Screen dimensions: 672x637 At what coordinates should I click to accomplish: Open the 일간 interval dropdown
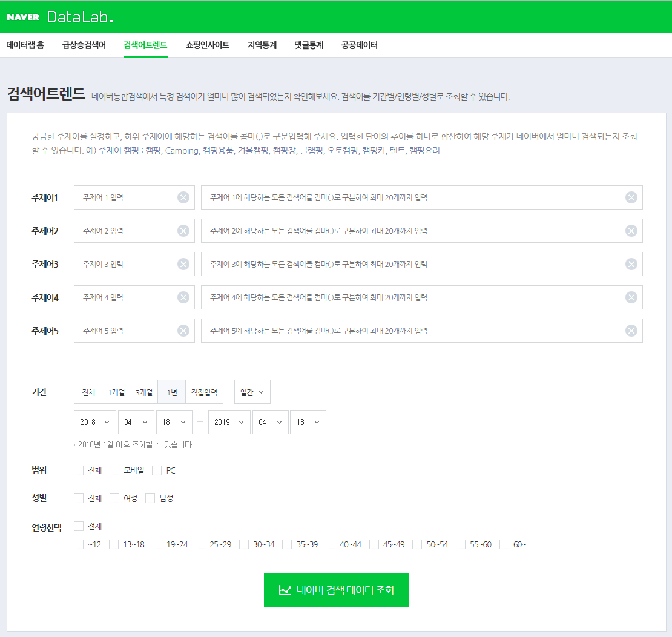click(x=252, y=392)
